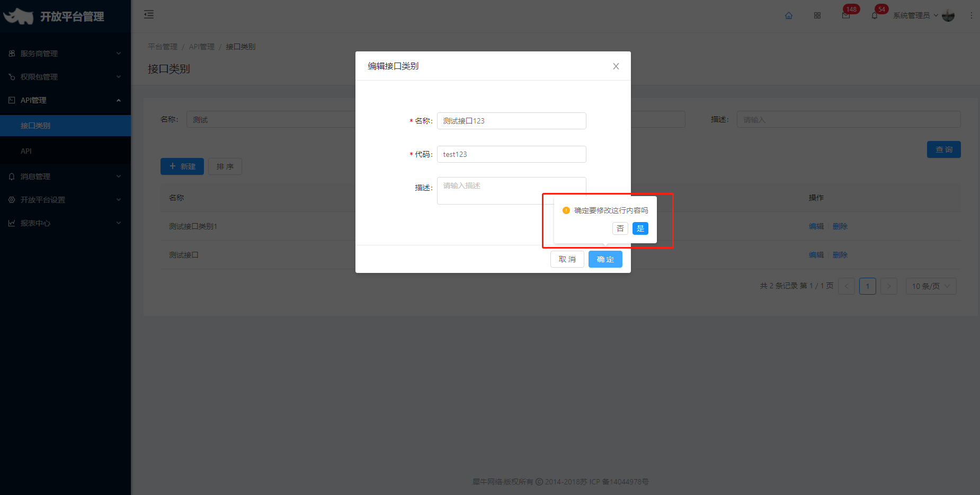Select API submenu item in sidebar
The width and height of the screenshot is (980, 495).
65,151
